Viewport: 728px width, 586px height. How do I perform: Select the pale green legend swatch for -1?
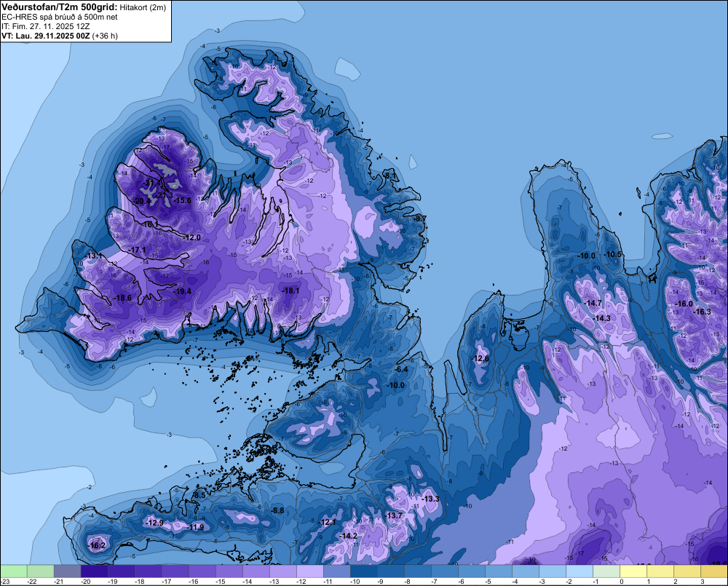[x=606, y=571]
